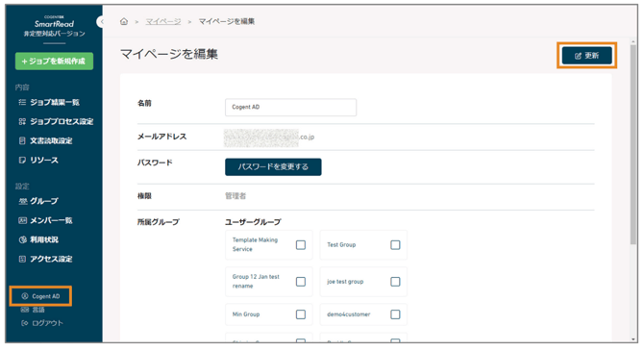Click the document reading settings icon
The image size is (644, 351).
pyautogui.click(x=22, y=141)
